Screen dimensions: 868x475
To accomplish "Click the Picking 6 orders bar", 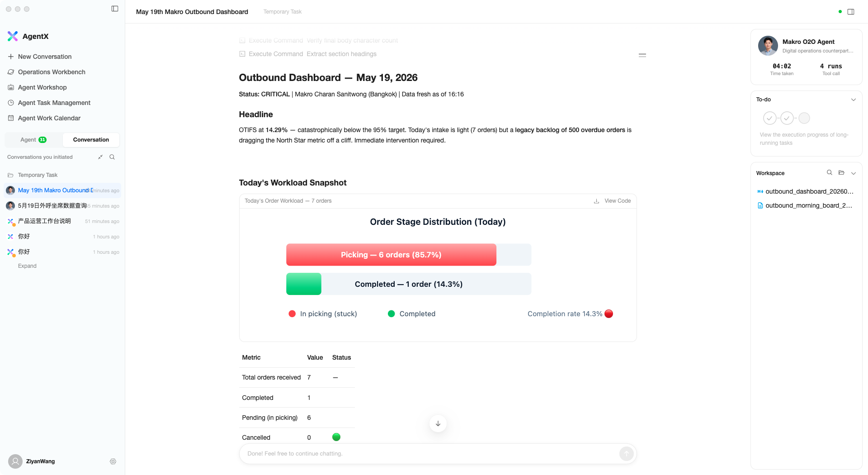I will tap(391, 255).
